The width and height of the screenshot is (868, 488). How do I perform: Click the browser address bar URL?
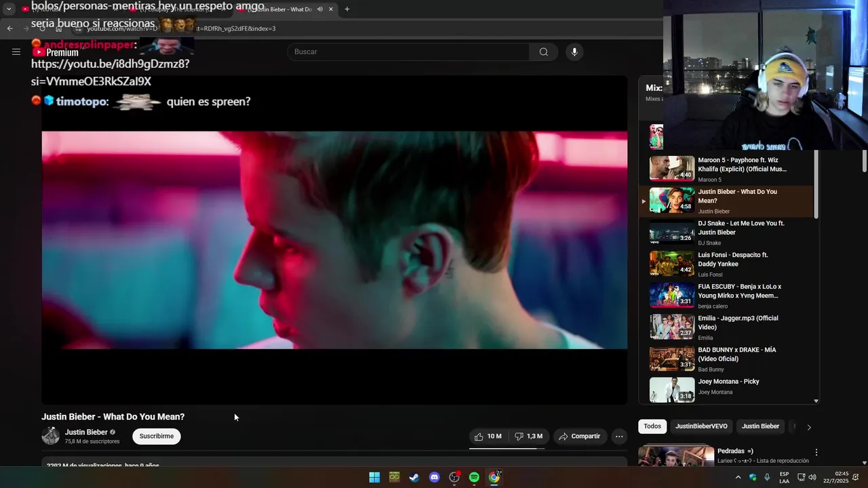pyautogui.click(x=181, y=28)
